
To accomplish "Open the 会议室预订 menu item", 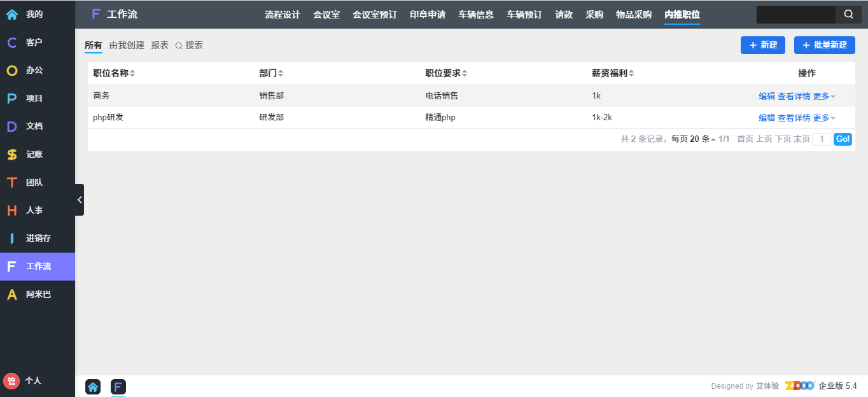I will pyautogui.click(x=374, y=15).
